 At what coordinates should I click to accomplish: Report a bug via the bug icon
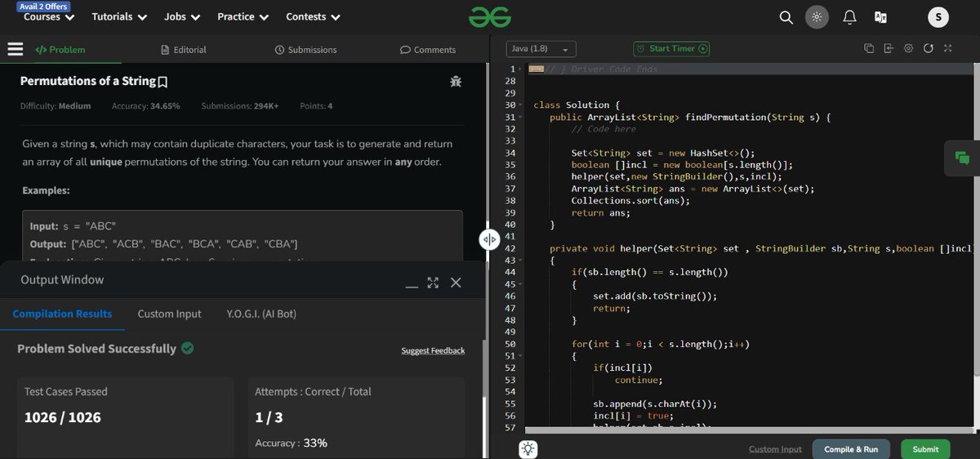456,82
